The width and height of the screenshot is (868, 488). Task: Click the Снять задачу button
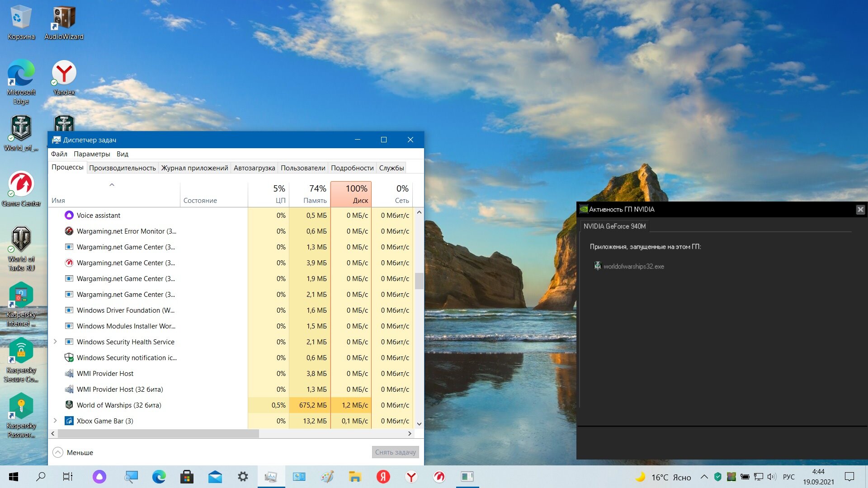click(x=395, y=452)
